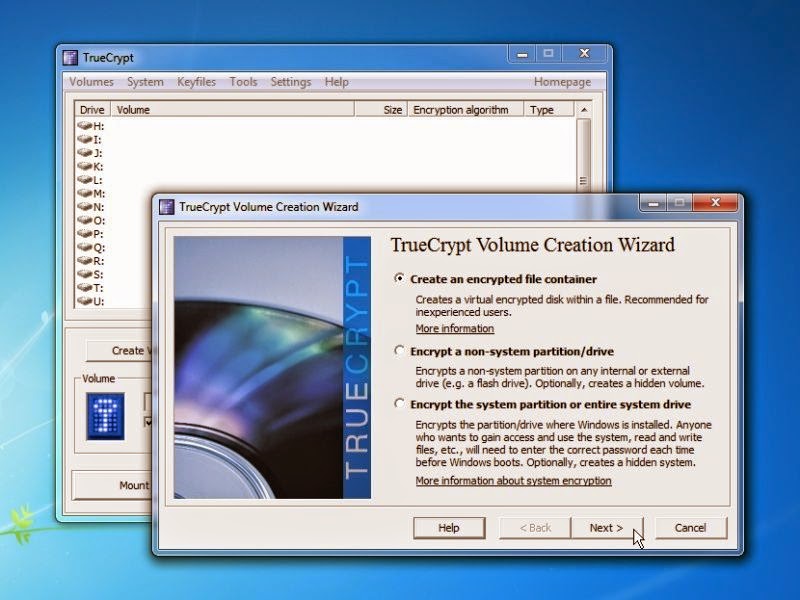Select drive O: icon in TrueCrypt list
The width and height of the screenshot is (800, 600).
(x=85, y=220)
